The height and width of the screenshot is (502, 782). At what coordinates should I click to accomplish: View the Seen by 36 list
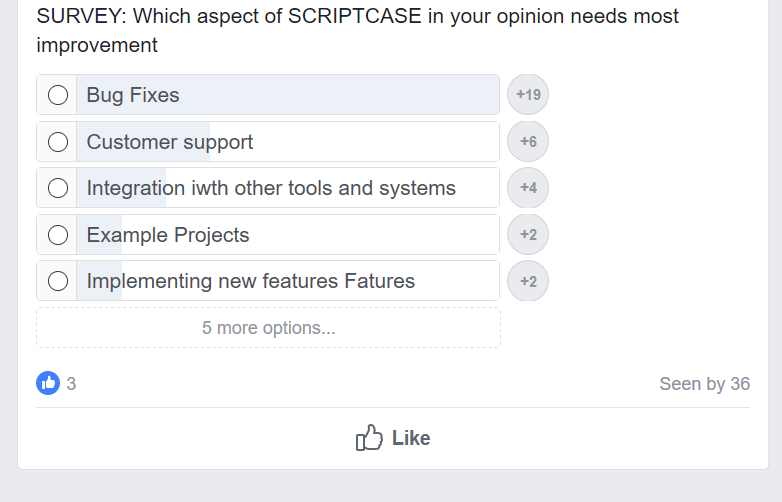pos(704,384)
